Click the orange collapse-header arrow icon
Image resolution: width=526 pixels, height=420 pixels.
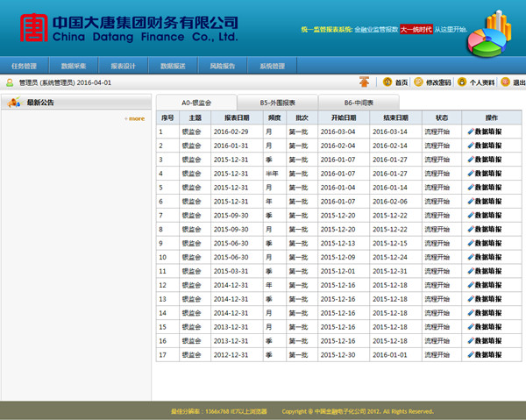point(364,82)
